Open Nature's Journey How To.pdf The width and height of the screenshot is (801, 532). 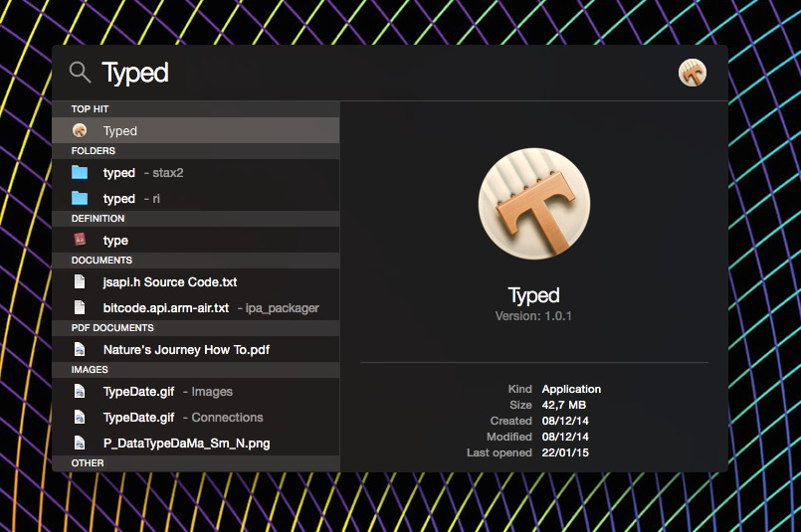186,350
